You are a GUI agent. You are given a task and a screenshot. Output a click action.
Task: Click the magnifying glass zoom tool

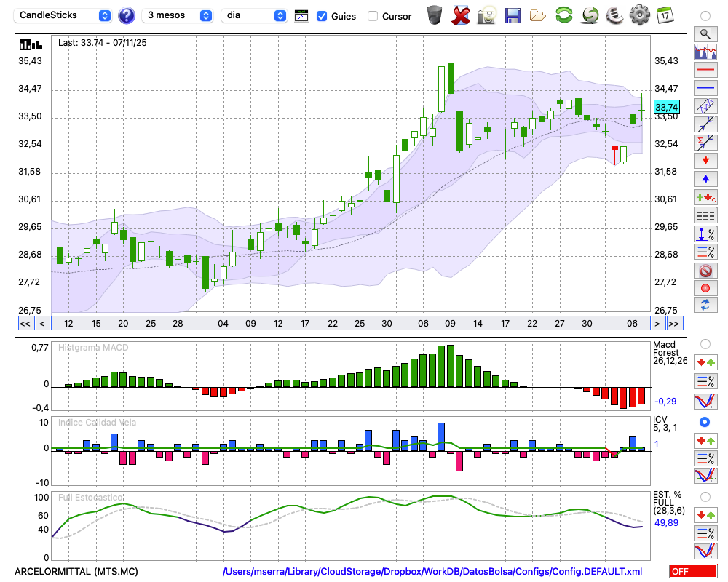[x=704, y=33]
